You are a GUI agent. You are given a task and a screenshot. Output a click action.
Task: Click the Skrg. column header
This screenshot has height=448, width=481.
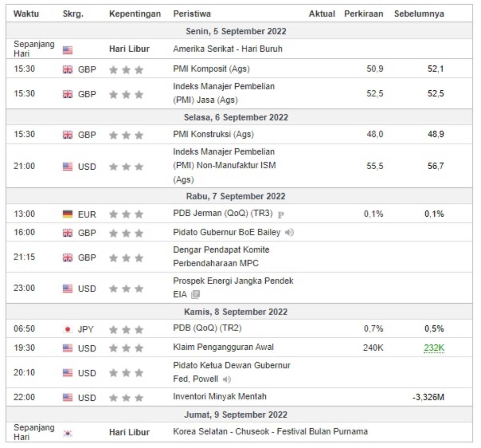click(x=73, y=14)
